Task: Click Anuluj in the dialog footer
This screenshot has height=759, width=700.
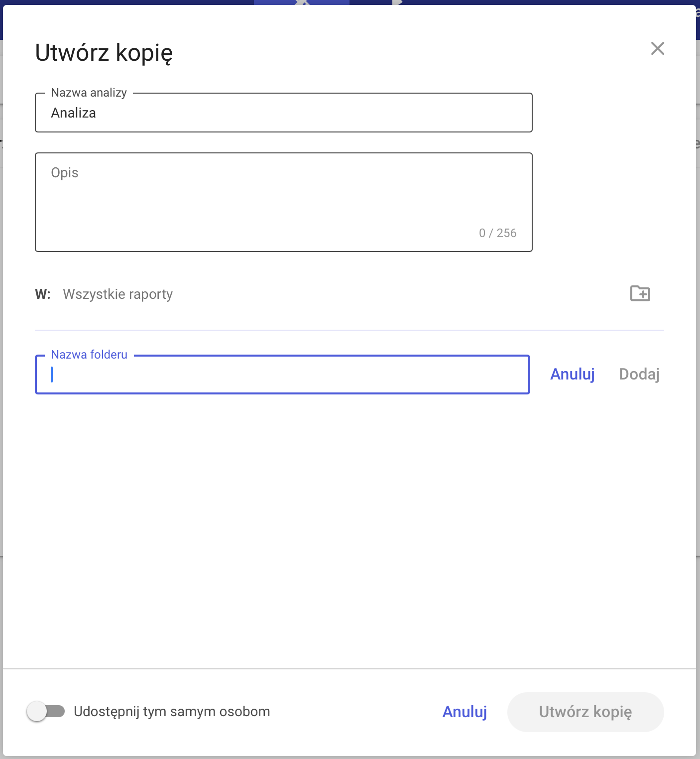Action: pos(465,712)
